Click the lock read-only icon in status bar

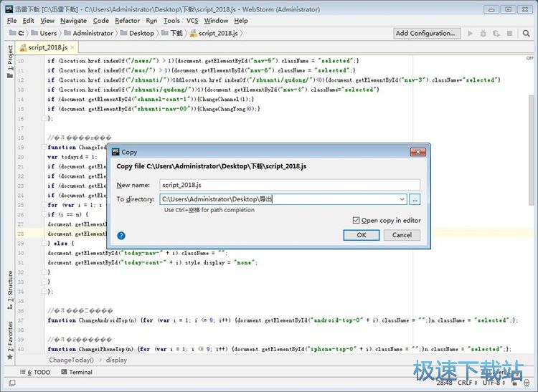click(x=514, y=383)
